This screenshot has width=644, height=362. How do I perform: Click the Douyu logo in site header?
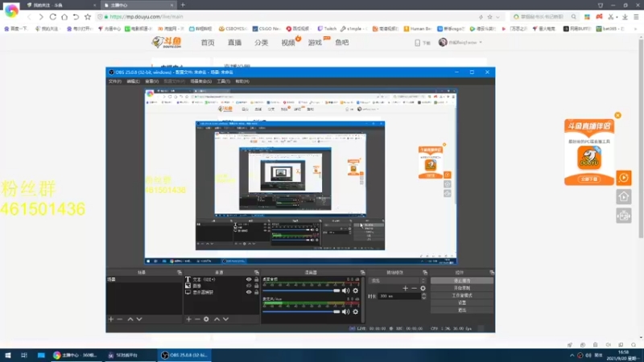pyautogui.click(x=167, y=42)
